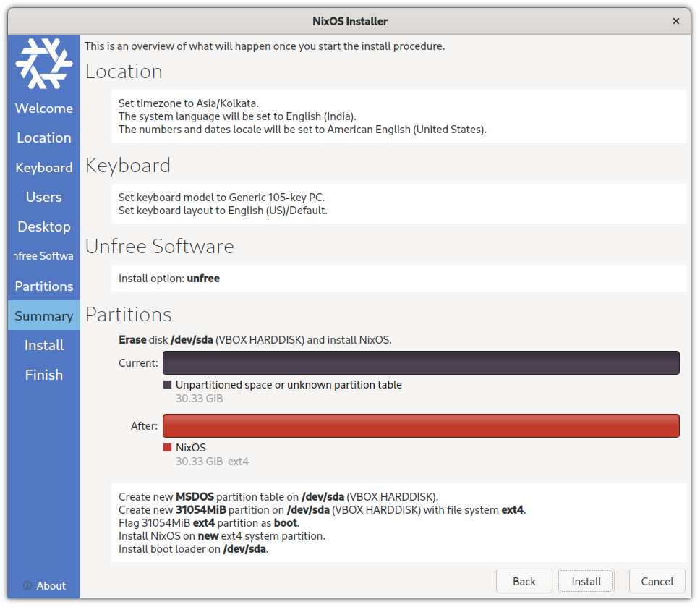Start installation with the Install button

pos(586,581)
